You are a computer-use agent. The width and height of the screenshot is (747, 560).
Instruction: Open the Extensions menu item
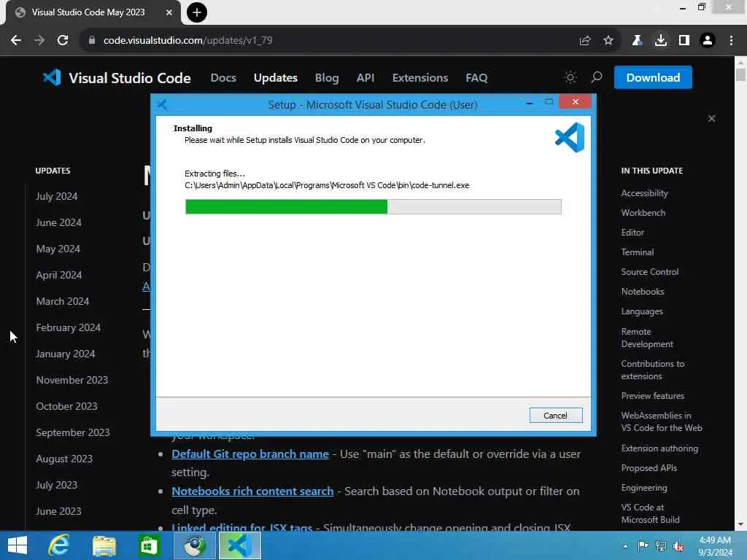click(420, 77)
